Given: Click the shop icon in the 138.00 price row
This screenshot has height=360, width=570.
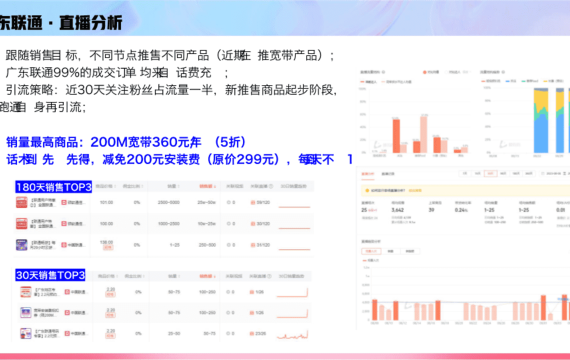Looking at the screenshot, I should (64, 245).
